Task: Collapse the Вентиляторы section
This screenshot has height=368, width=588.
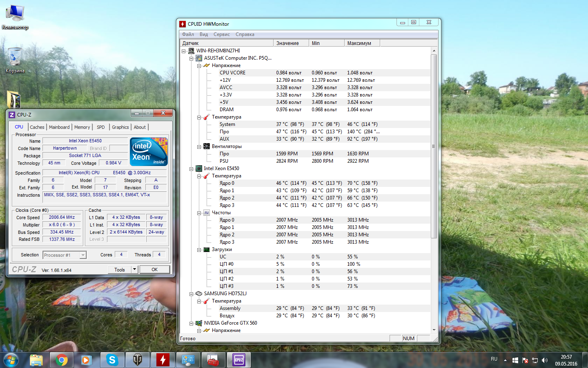Action: (x=199, y=147)
